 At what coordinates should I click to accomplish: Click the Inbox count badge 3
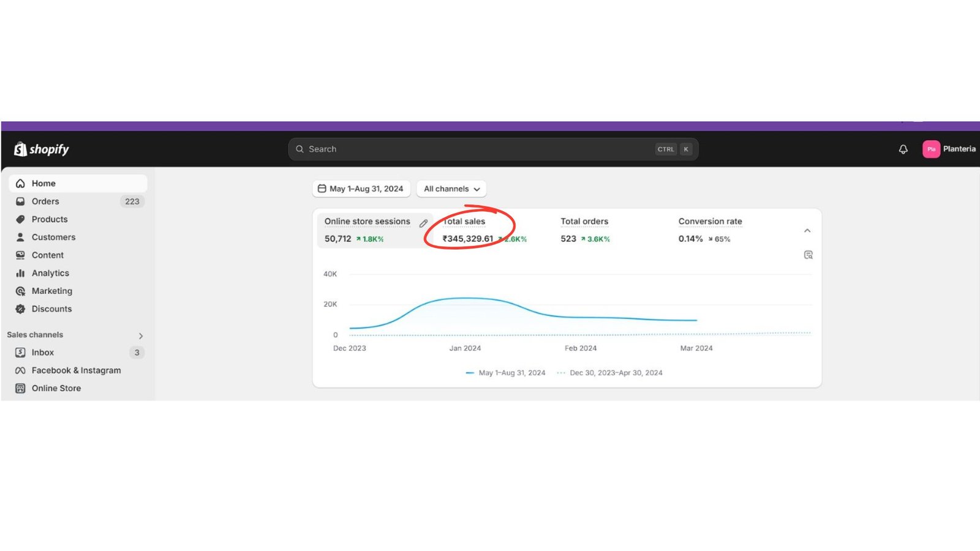tap(137, 353)
